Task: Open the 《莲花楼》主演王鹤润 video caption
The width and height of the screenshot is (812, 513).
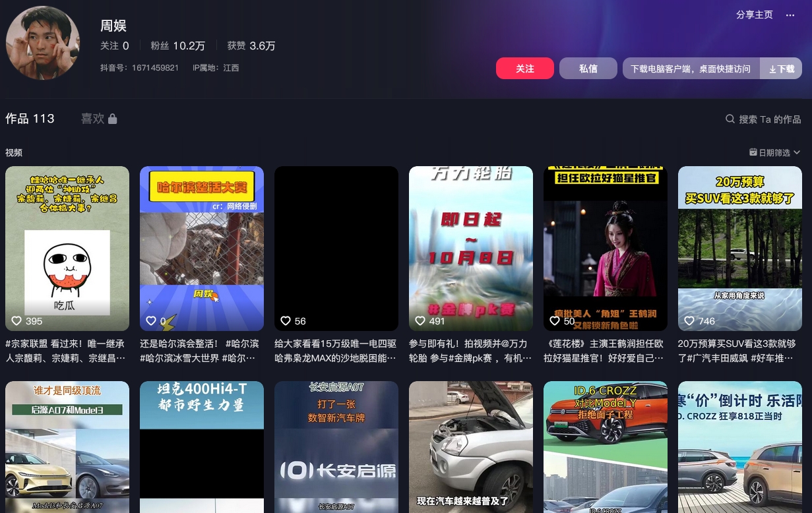Action: [606, 351]
